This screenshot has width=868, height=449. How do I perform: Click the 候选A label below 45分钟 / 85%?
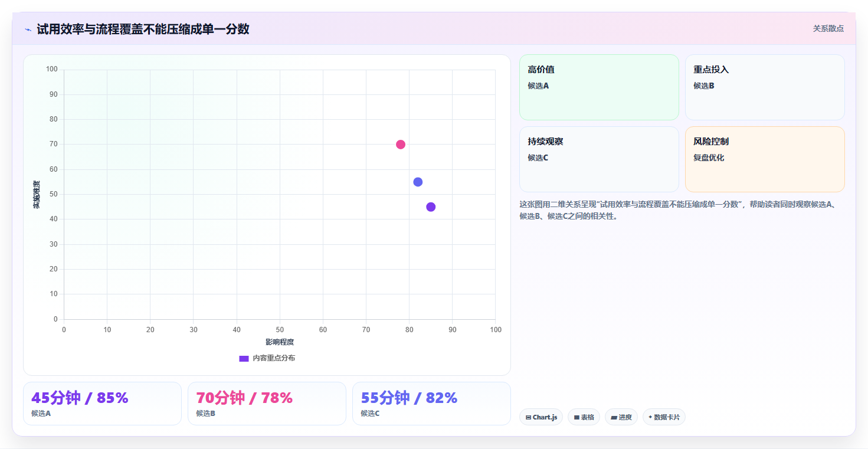(41, 414)
